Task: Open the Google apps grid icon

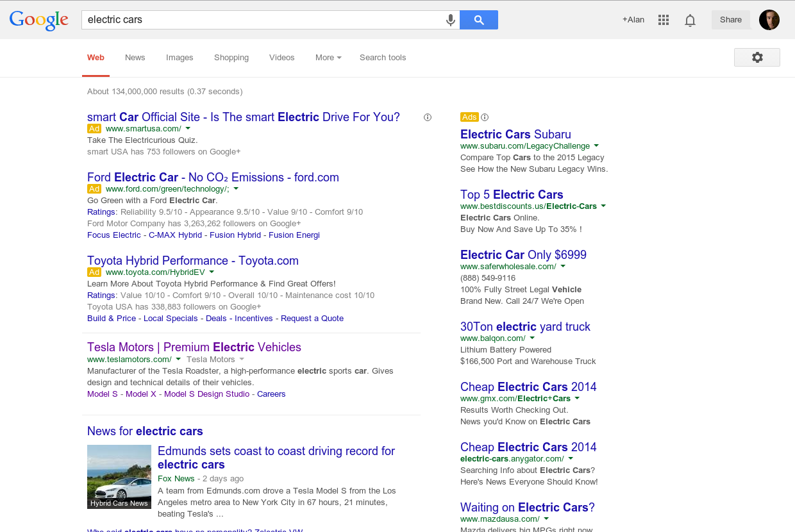Action: pyautogui.click(x=664, y=20)
